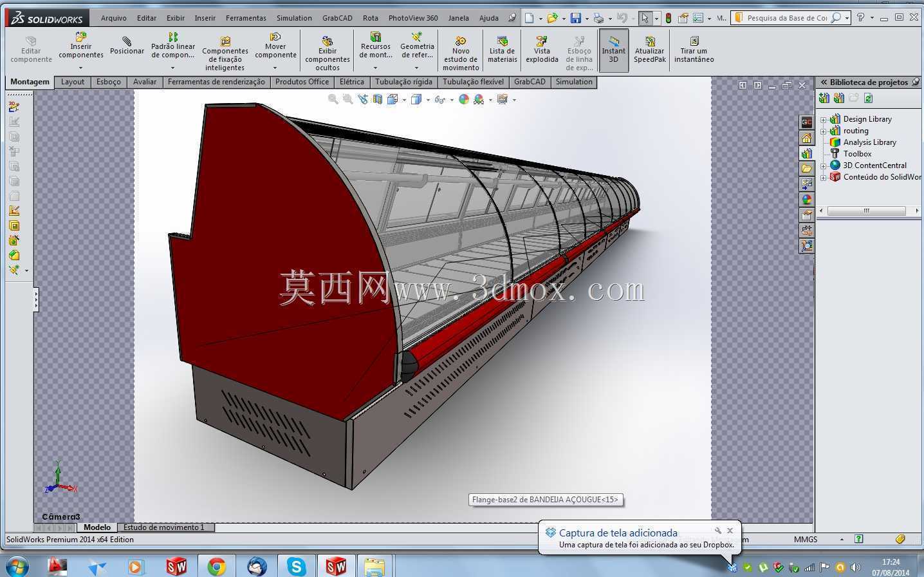Switch to the Tubulação rígida tab
This screenshot has width=924, height=577.
point(403,82)
